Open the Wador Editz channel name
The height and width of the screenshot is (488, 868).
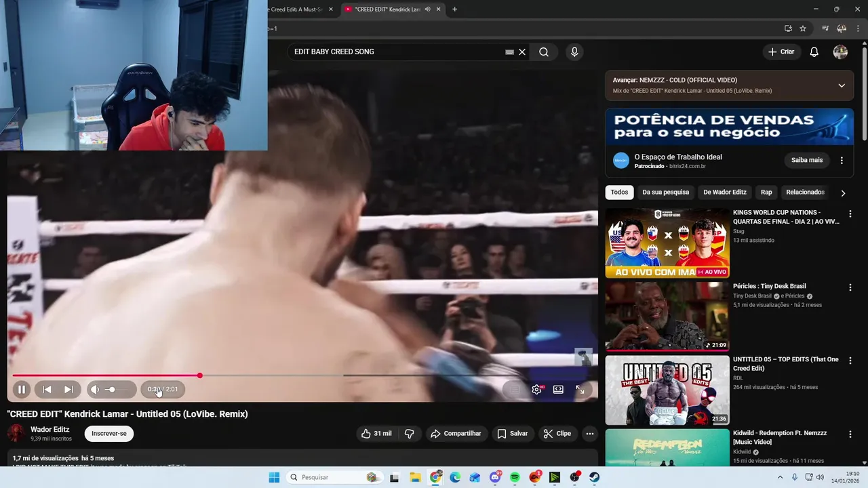click(50, 430)
